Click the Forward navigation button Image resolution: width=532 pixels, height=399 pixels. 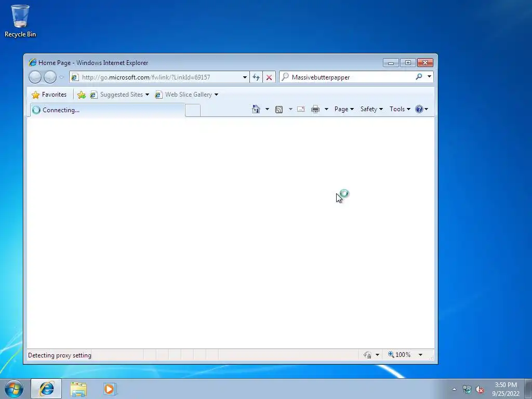pyautogui.click(x=50, y=77)
